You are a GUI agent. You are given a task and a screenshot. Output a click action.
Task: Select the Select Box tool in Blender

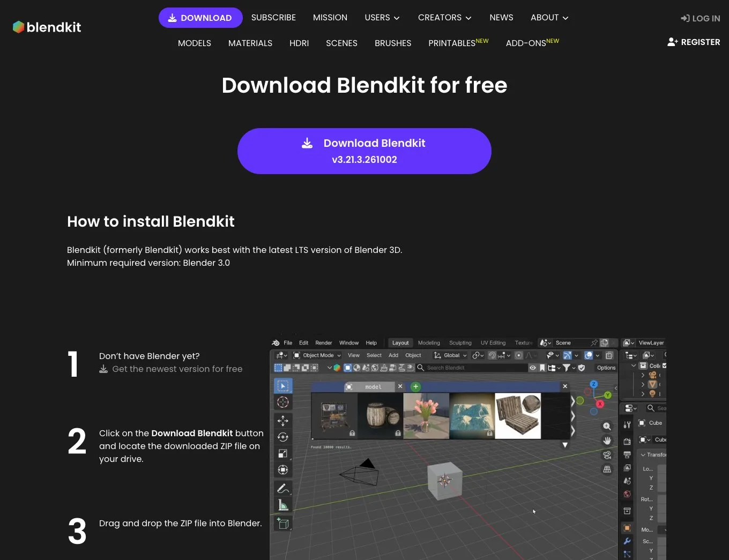(x=283, y=386)
